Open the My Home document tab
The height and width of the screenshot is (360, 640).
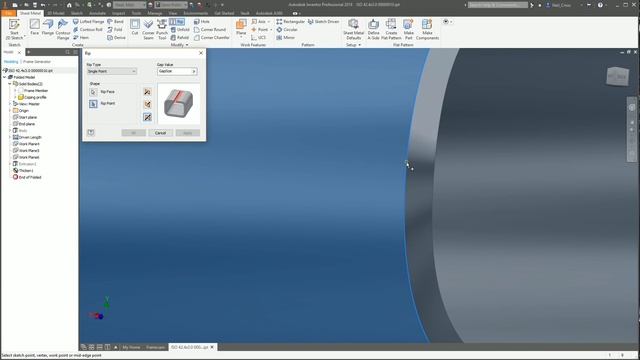[x=131, y=347]
